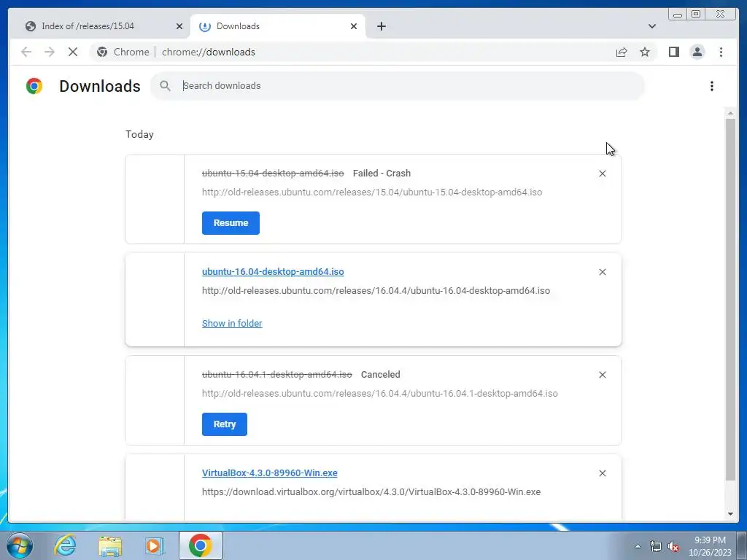Click the Today date heading
747x560 pixels.
click(x=139, y=134)
